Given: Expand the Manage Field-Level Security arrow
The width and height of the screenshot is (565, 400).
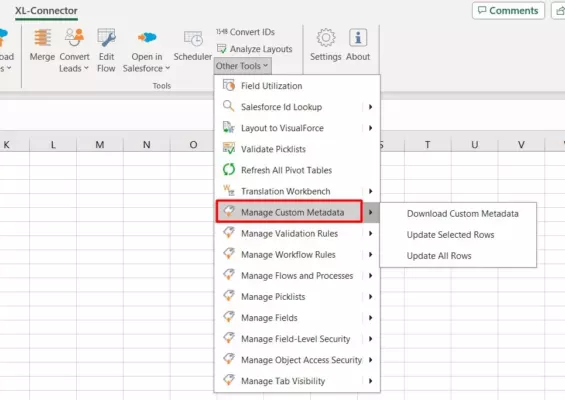Looking at the screenshot, I should pyautogui.click(x=370, y=339).
